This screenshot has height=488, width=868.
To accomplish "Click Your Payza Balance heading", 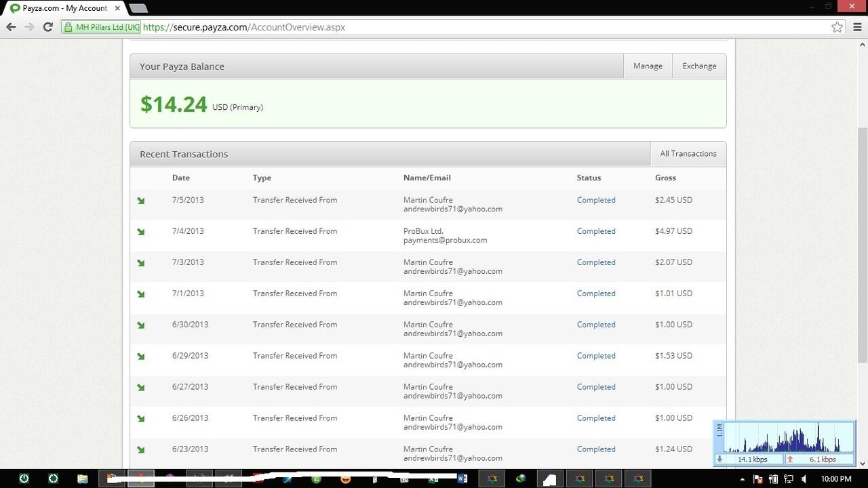I will (182, 66).
